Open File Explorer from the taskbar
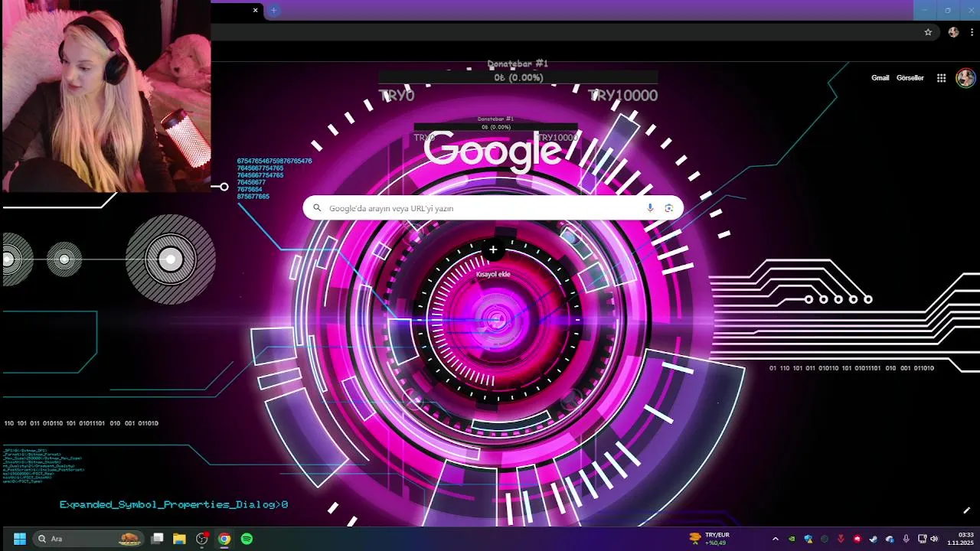This screenshot has height=551, width=980. [x=179, y=539]
